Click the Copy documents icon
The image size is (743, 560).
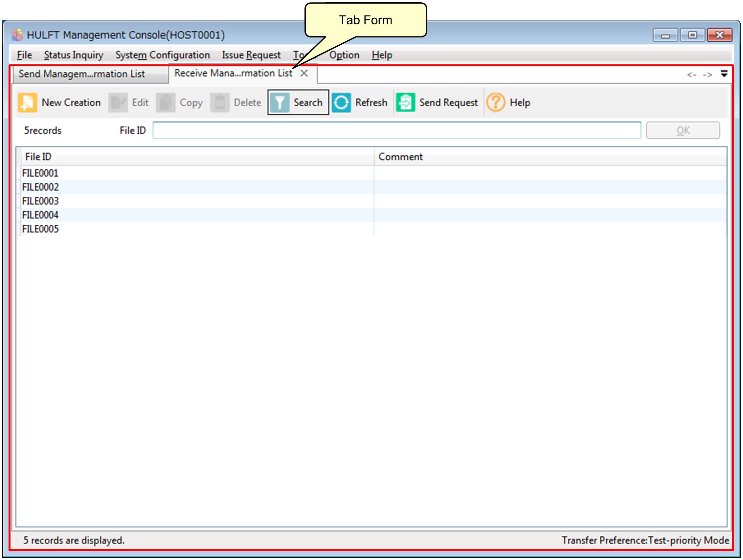point(165,102)
